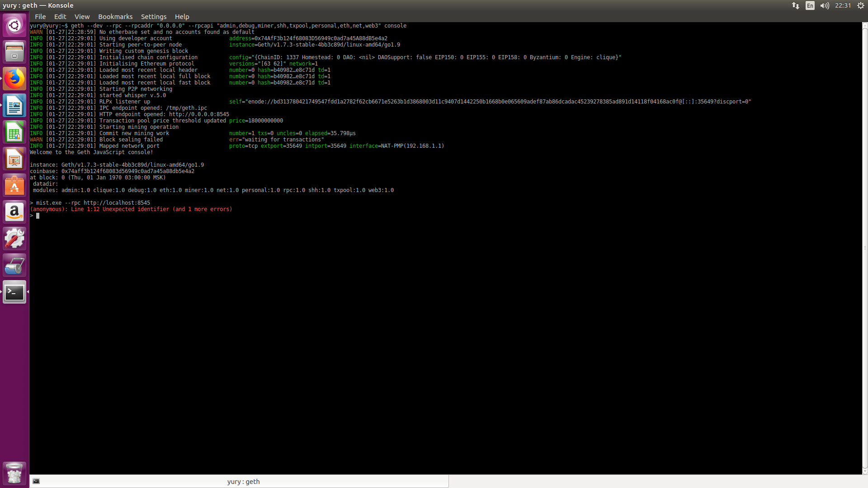868x488 pixels.
Task: Open the Files file-cabinet launcher icon
Action: click(x=14, y=52)
